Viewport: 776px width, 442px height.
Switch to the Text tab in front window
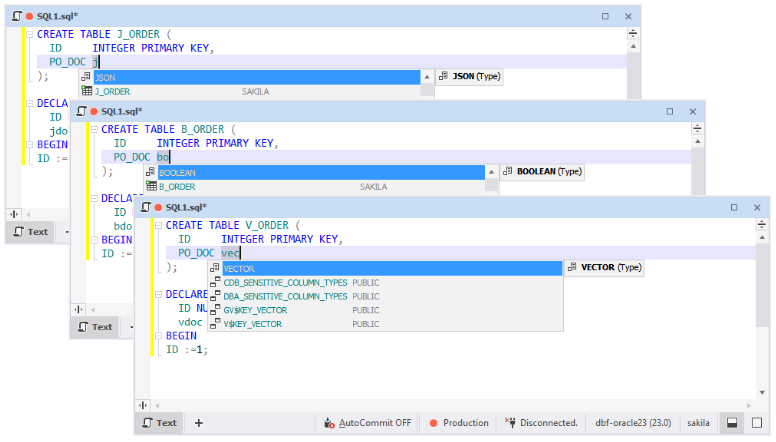tap(158, 423)
